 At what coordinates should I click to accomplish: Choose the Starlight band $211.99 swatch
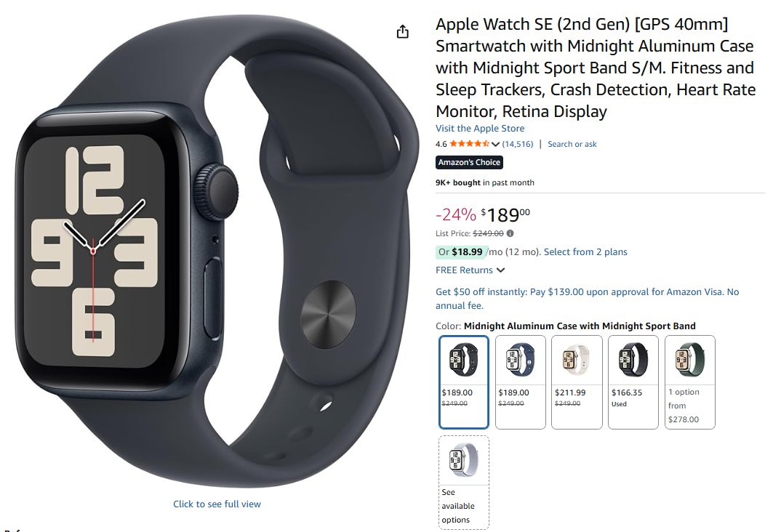click(577, 382)
